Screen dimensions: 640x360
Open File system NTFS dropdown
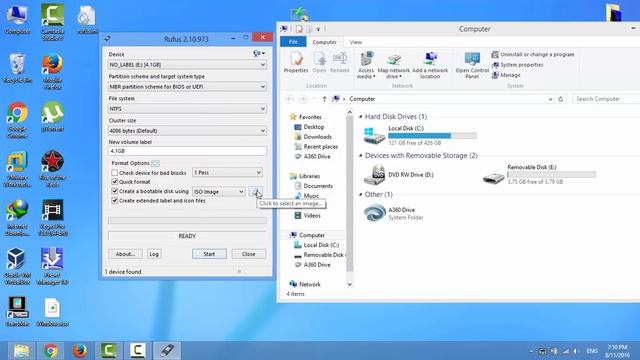pyautogui.click(x=187, y=109)
